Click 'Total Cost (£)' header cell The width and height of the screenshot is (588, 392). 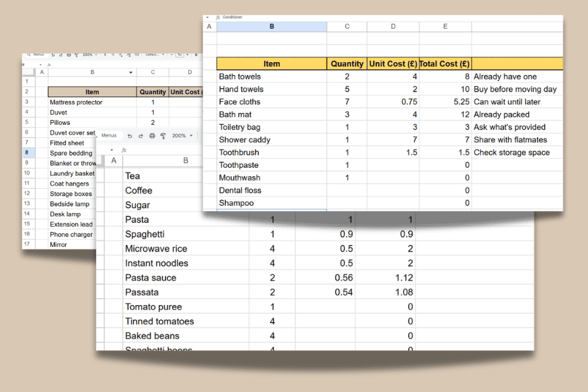(x=445, y=64)
